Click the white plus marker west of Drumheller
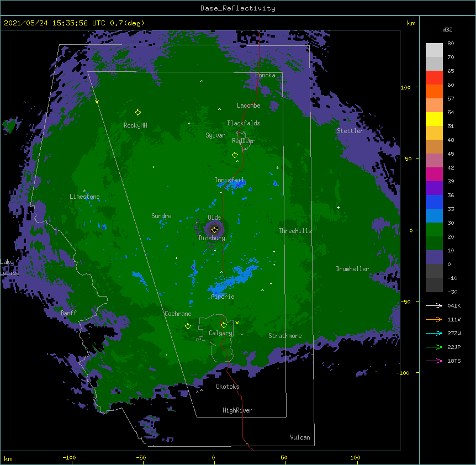This screenshot has width=476, height=465. 338,207
